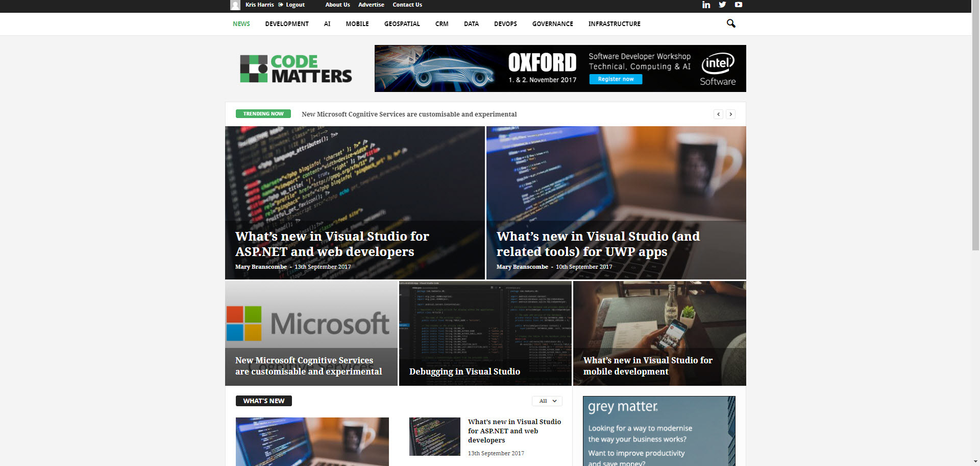Select the GEOSPATIAL menu item
Screen dimensions: 980x466
[402, 24]
